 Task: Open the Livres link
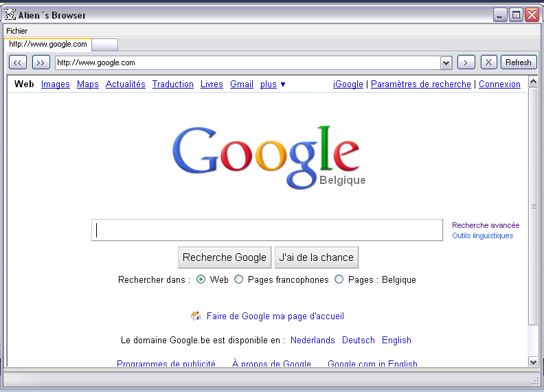click(212, 84)
